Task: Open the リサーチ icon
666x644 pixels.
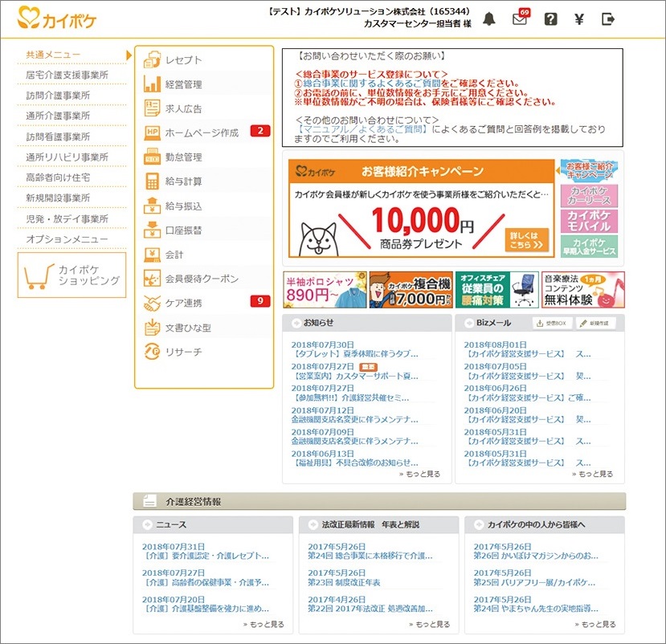Action: [x=152, y=352]
